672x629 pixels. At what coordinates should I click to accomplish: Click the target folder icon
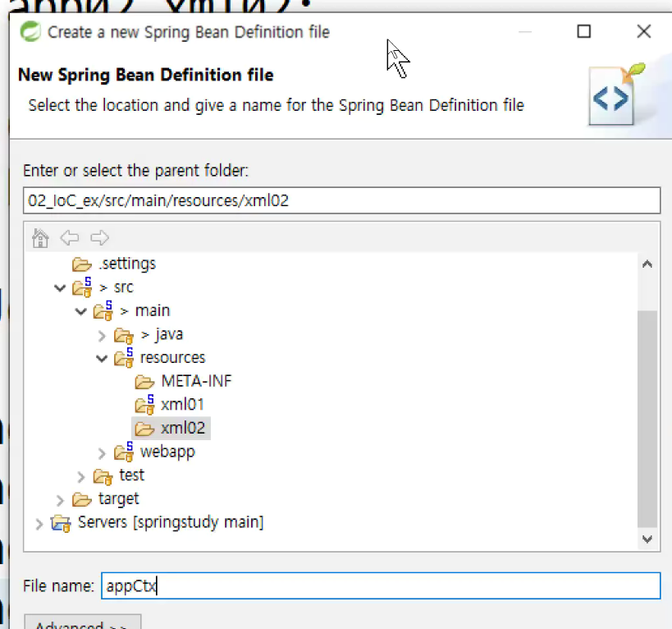coord(81,499)
